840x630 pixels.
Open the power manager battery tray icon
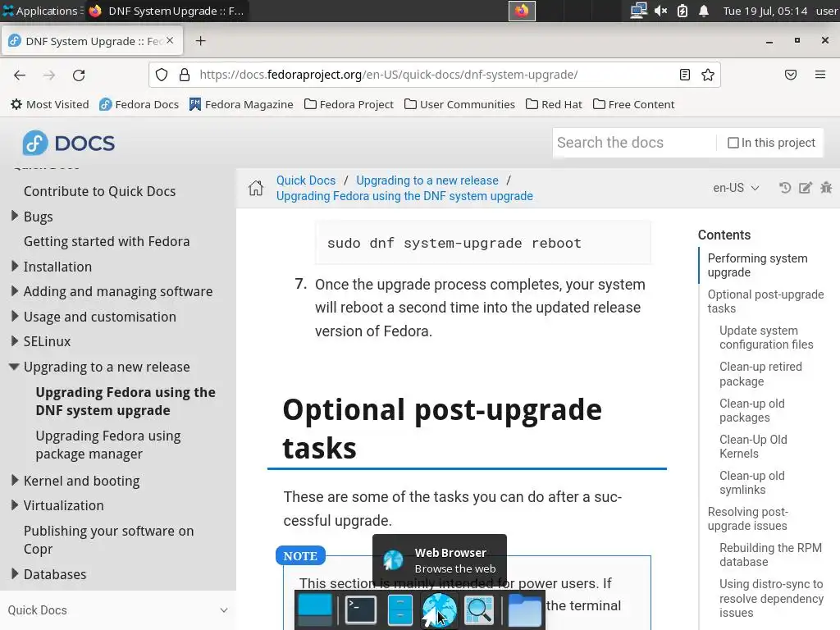point(682,11)
